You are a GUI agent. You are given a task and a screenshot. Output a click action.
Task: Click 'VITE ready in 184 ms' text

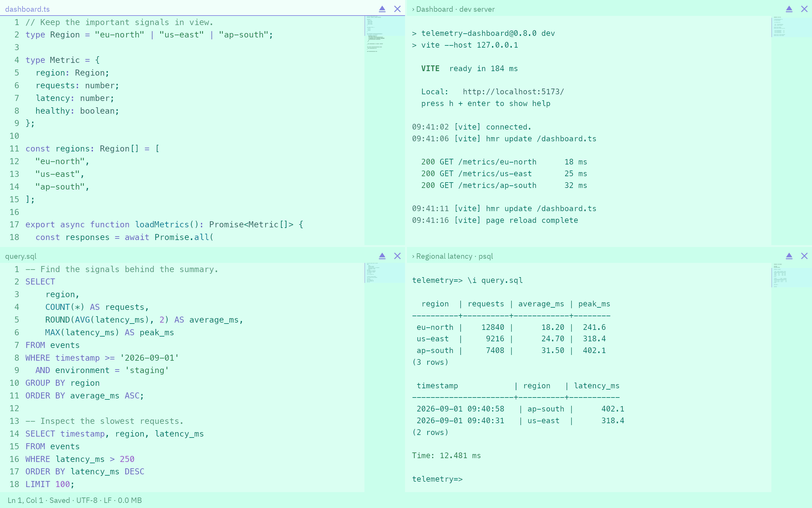coord(469,69)
